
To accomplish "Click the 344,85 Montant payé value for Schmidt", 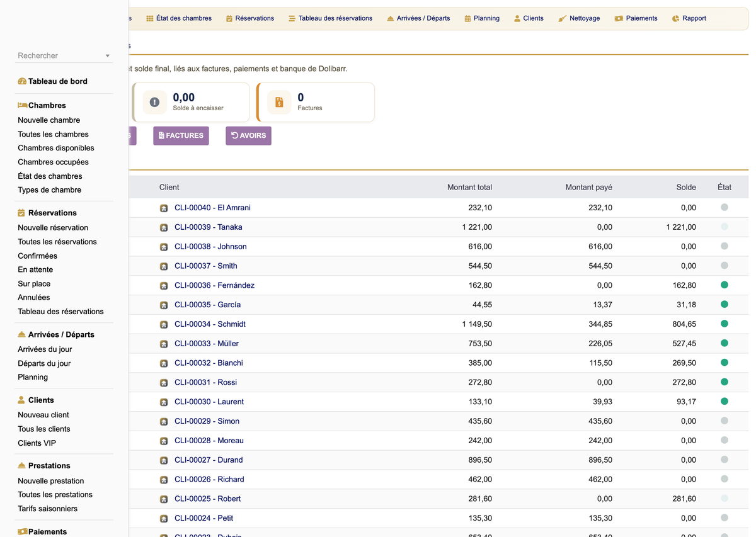I will click(x=600, y=324).
